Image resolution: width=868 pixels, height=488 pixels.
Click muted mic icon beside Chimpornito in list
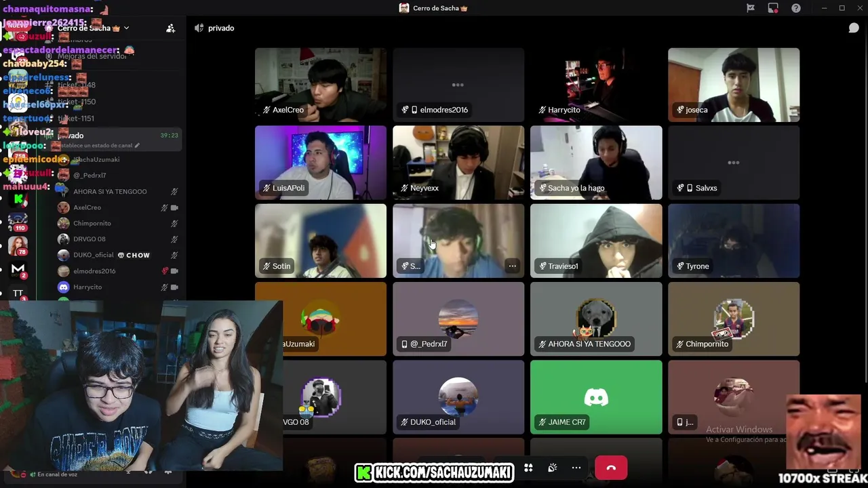(174, 223)
